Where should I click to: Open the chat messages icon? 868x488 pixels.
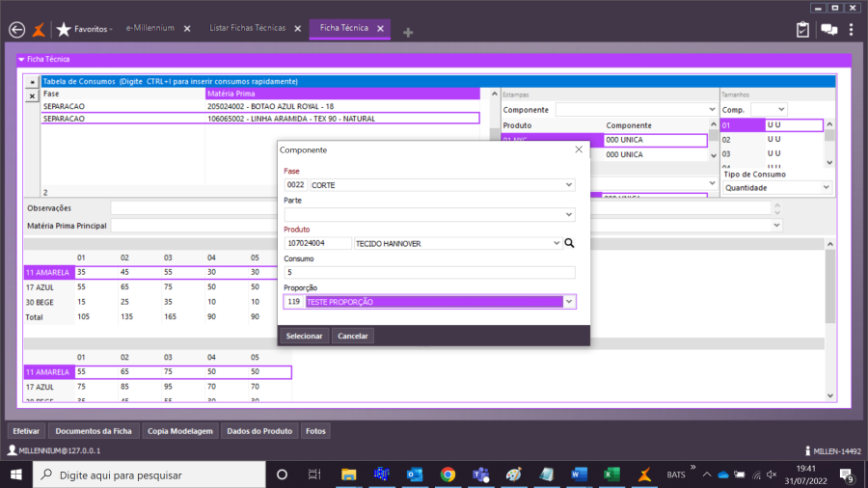click(x=828, y=29)
